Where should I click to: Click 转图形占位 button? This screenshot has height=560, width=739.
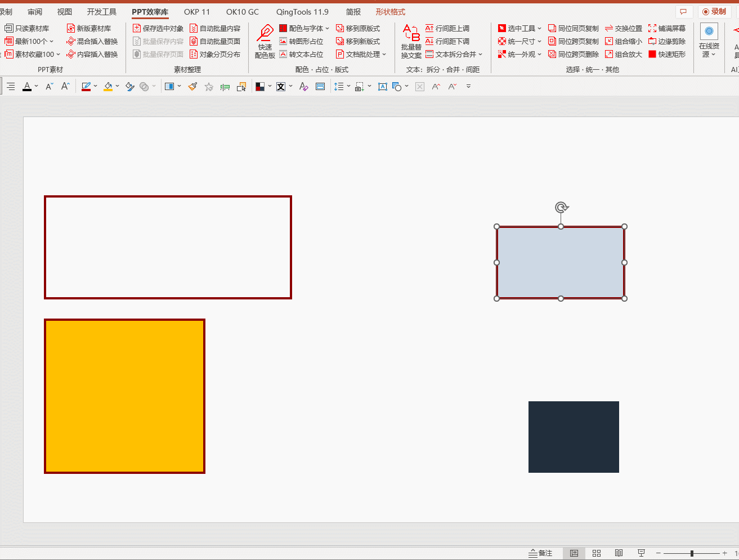pos(301,41)
